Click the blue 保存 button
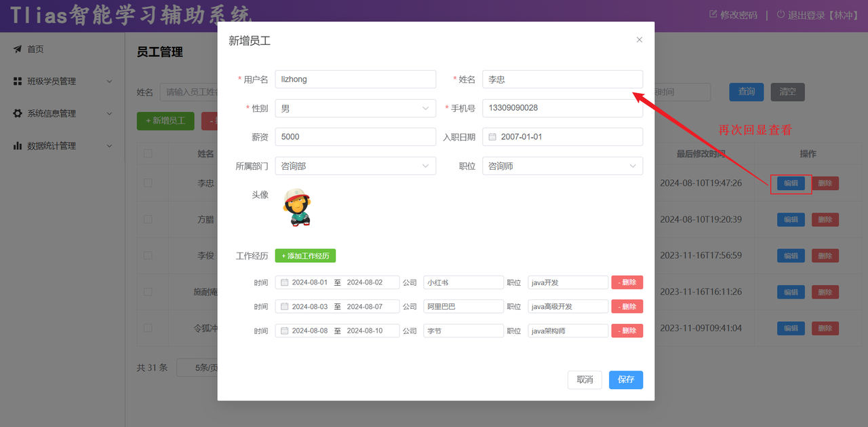The height and width of the screenshot is (427, 868). [625, 379]
